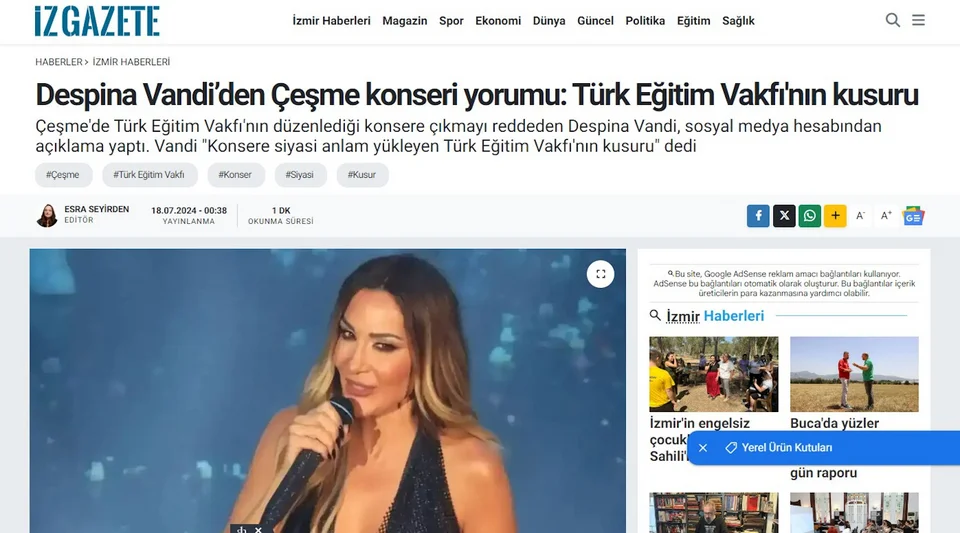Decrease the article font size
Viewport: 960px width, 533px height.
[860, 216]
